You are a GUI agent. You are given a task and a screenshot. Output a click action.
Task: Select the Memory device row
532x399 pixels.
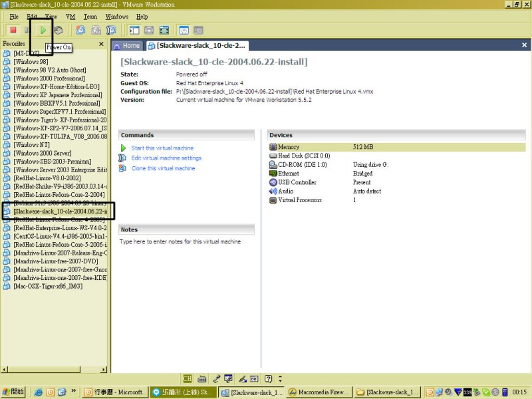pyautogui.click(x=396, y=147)
